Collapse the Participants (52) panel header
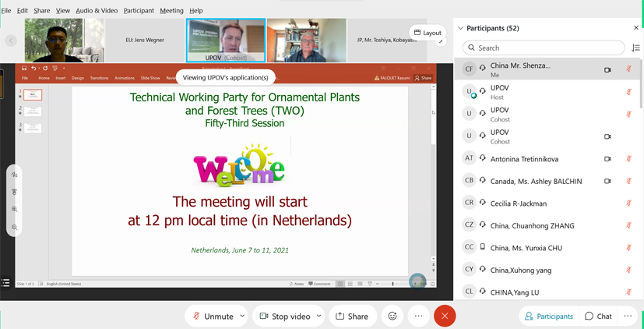The width and height of the screenshot is (644, 329). pos(461,28)
